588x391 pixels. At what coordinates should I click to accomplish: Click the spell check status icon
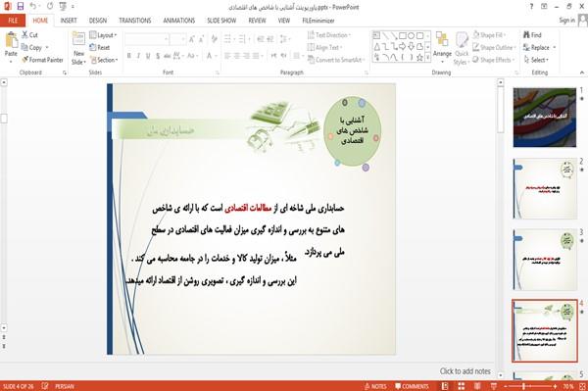coord(45,386)
